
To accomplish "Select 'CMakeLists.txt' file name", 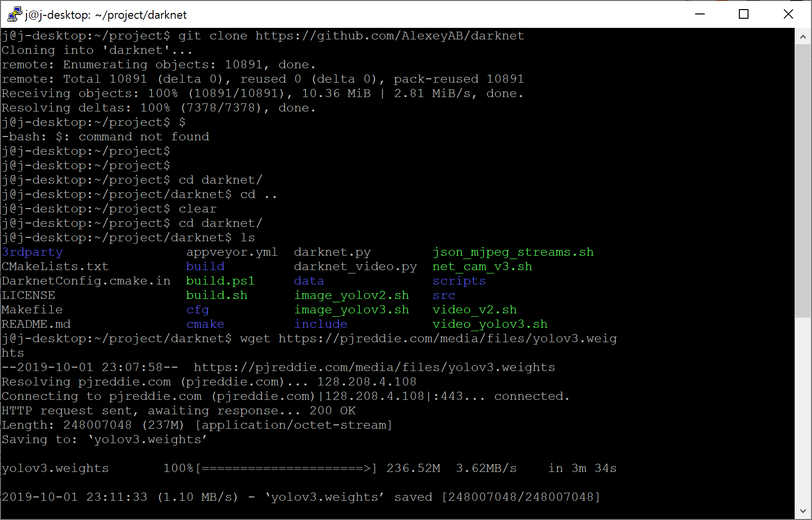I will click(55, 267).
